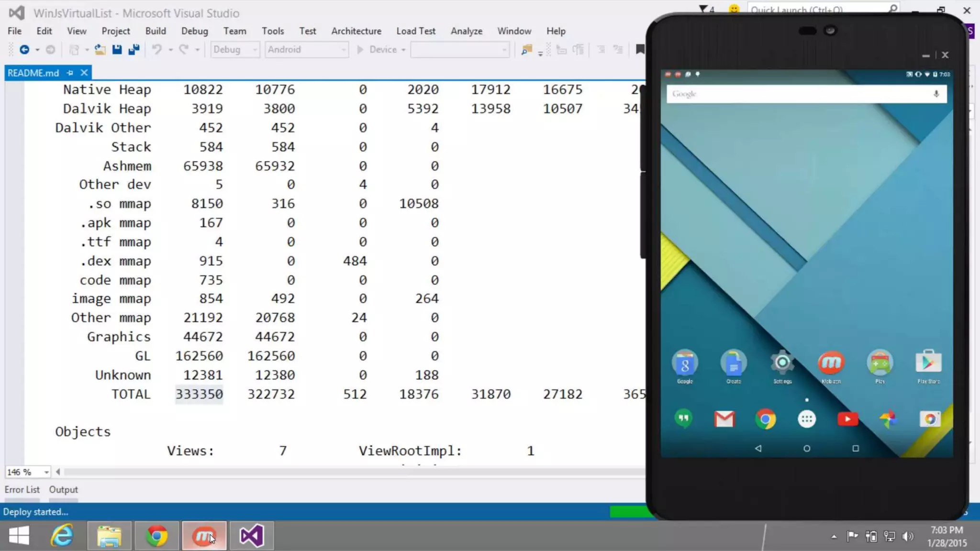Screen dimensions: 980x551
Task: Launch YouTube from the emulator dock
Action: point(847,419)
